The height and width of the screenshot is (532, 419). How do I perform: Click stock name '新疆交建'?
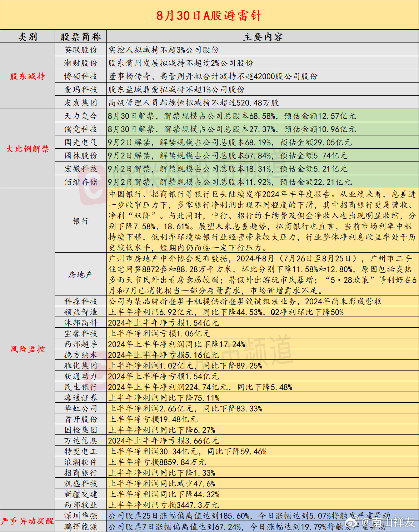[81, 494]
